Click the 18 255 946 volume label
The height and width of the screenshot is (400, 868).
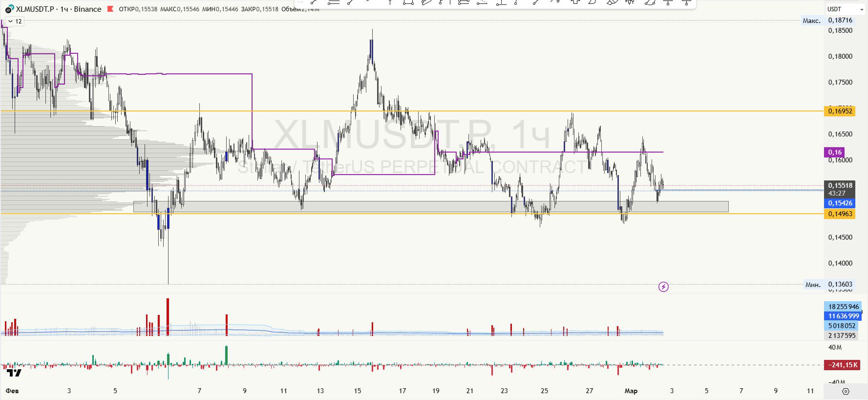tap(843, 307)
